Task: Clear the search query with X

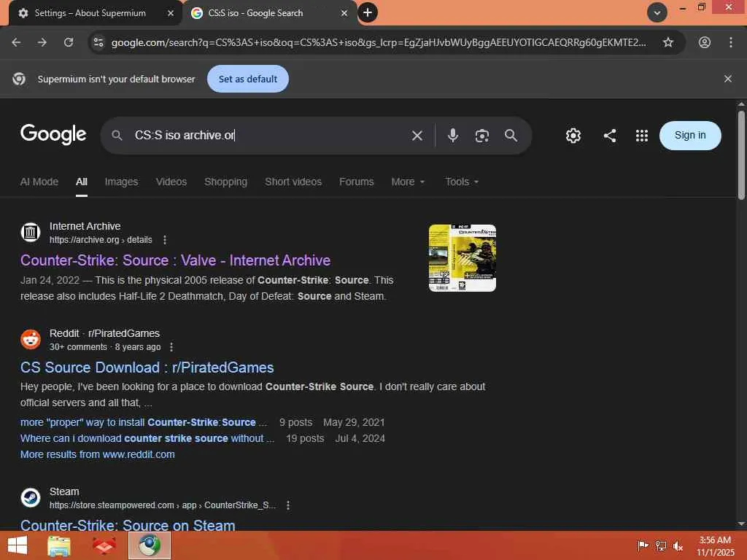Action: (x=417, y=136)
